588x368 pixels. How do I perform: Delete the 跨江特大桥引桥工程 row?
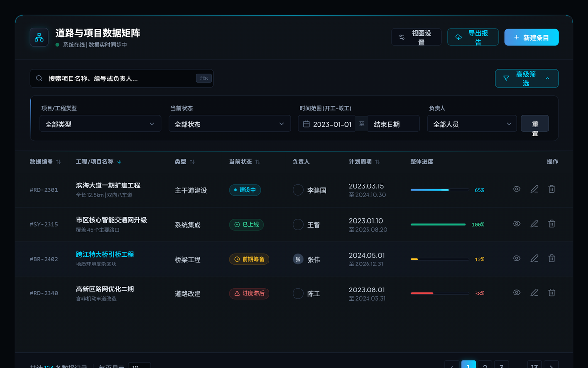pyautogui.click(x=552, y=258)
